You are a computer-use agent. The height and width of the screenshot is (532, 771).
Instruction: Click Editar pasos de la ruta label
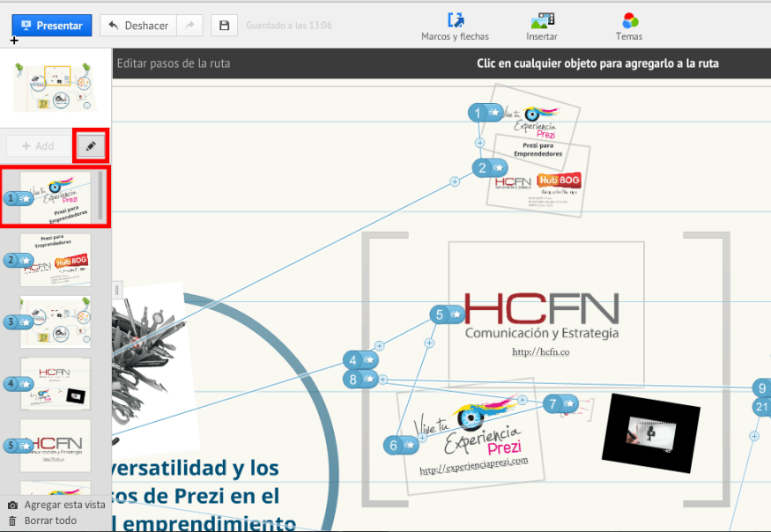pyautogui.click(x=174, y=63)
